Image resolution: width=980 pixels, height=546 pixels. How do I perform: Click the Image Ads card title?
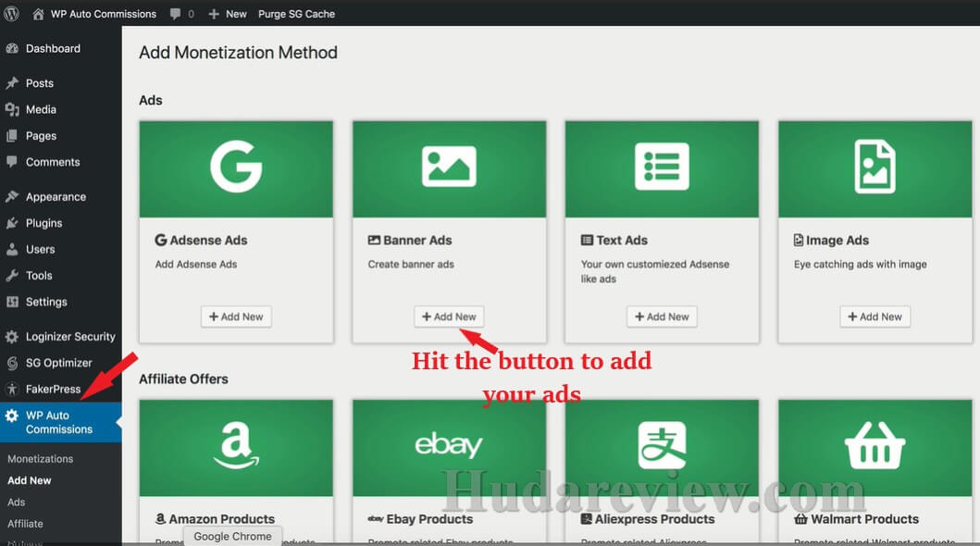tap(831, 241)
